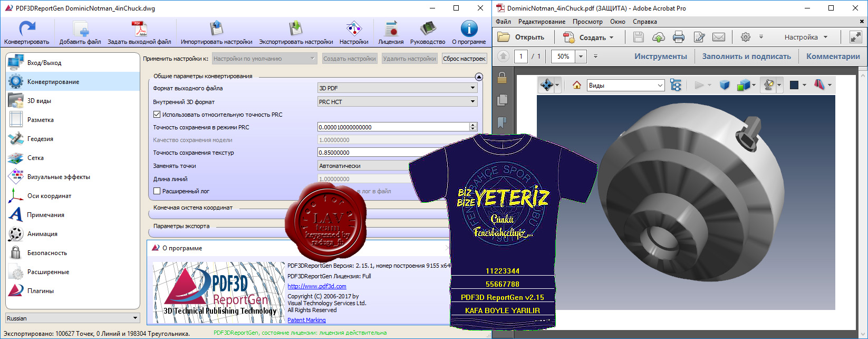
Task: Open Acrobat page thumbnails panel icon
Action: pyautogui.click(x=502, y=100)
